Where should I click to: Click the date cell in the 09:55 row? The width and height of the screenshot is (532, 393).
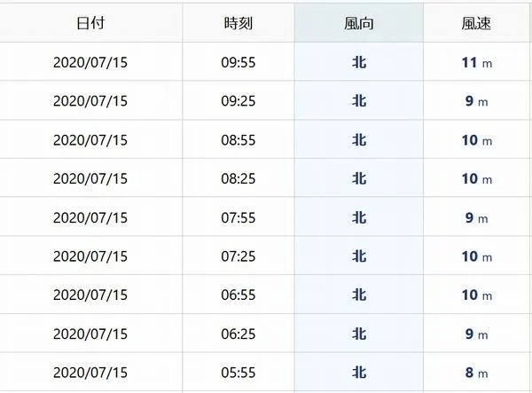pyautogui.click(x=90, y=62)
